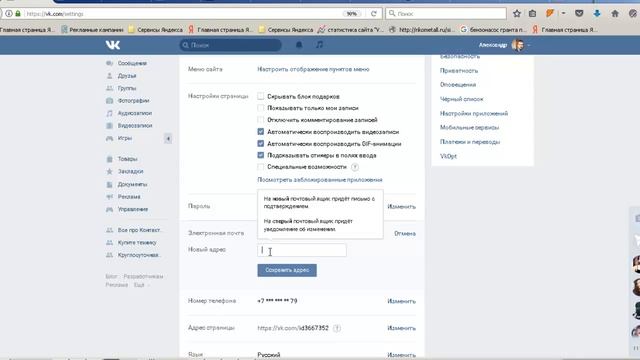The height and width of the screenshot is (360, 640).
Task: Open Группы in left sidebar
Action: 127,88
